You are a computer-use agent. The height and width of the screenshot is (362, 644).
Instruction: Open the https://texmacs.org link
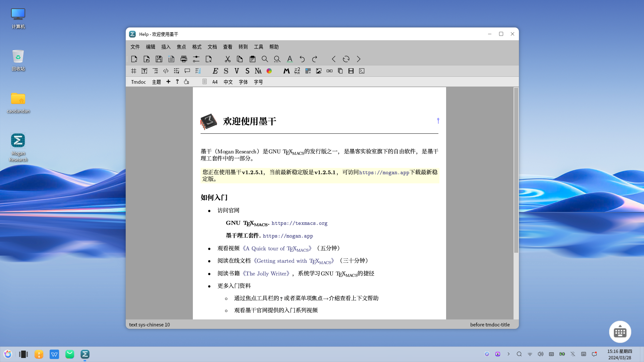(299, 223)
